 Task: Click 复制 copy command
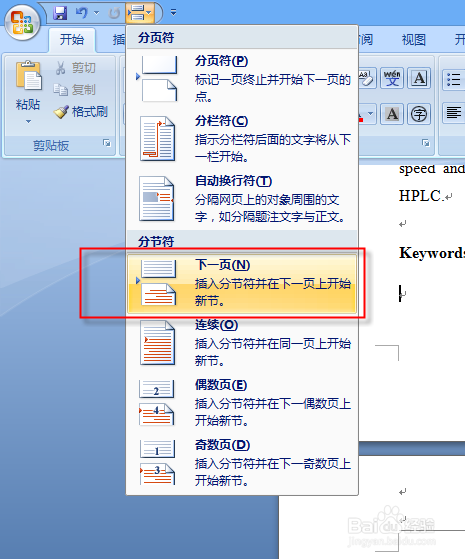[75, 89]
